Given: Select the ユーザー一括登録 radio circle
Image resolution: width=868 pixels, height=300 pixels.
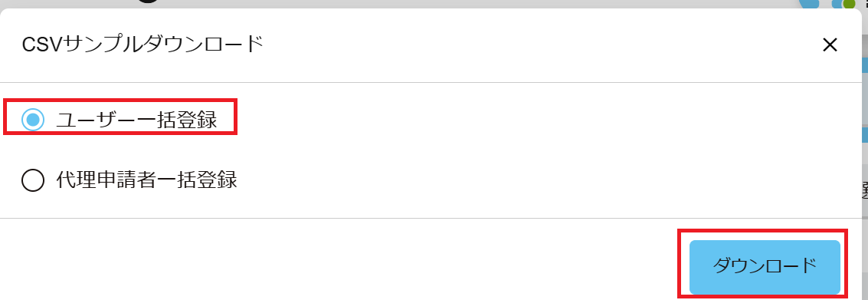Looking at the screenshot, I should pyautogui.click(x=33, y=120).
